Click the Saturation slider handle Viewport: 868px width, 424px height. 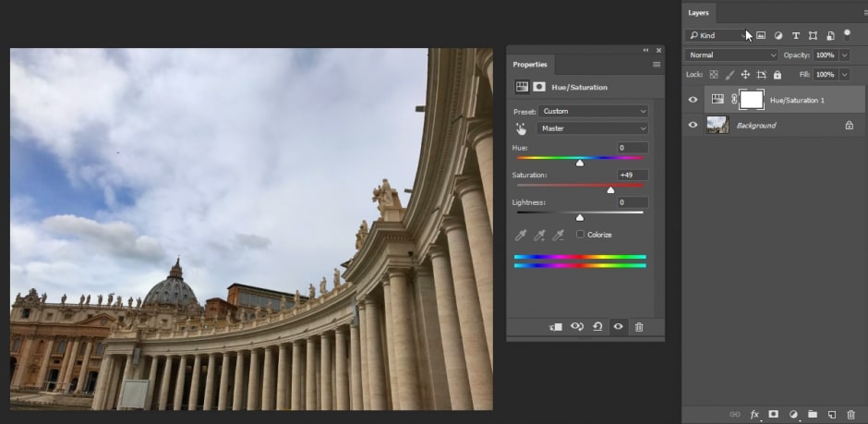(610, 189)
